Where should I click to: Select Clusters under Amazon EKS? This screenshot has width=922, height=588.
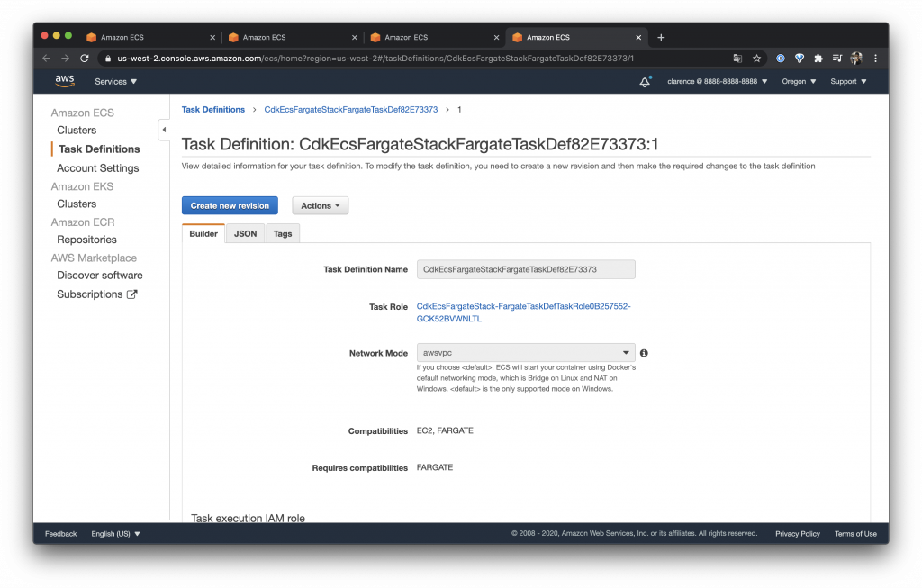pyautogui.click(x=77, y=204)
